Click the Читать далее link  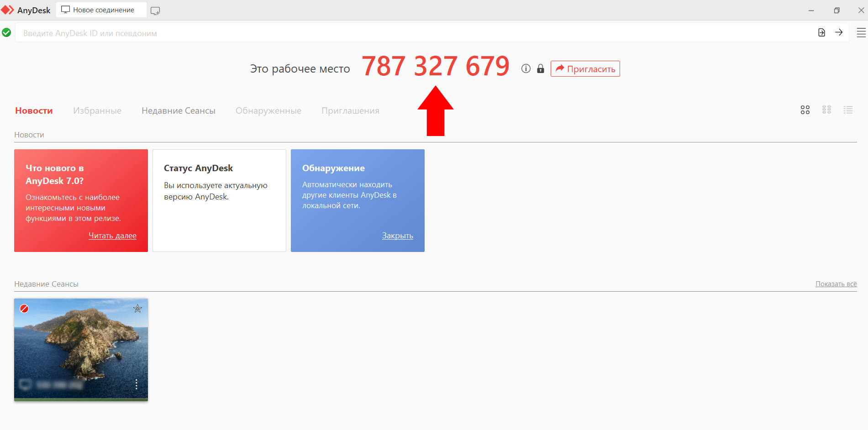click(112, 236)
